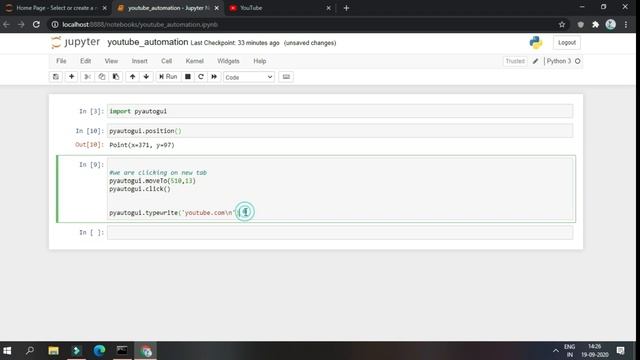Screen dimensions: 640x360
Task: Run the selected cell
Action: pyautogui.click(x=168, y=77)
